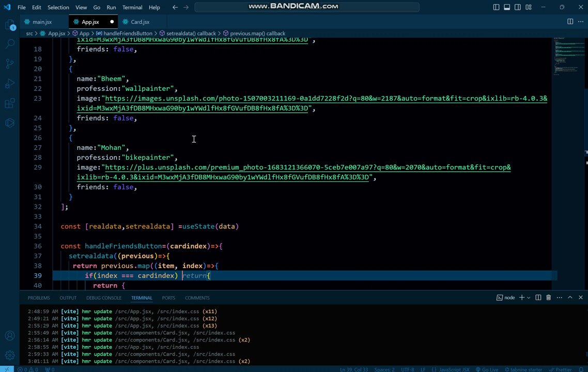This screenshot has height=372, width=588.
Task: Open the Run menu
Action: pos(112,7)
